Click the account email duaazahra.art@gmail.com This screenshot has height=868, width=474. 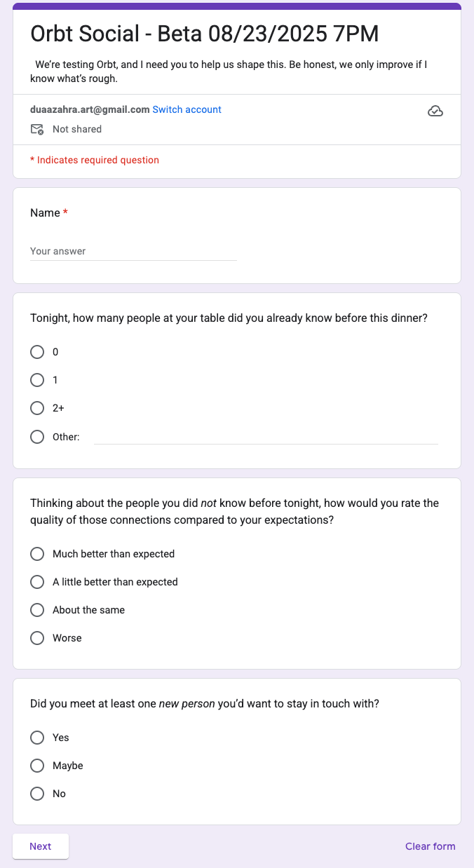click(90, 109)
